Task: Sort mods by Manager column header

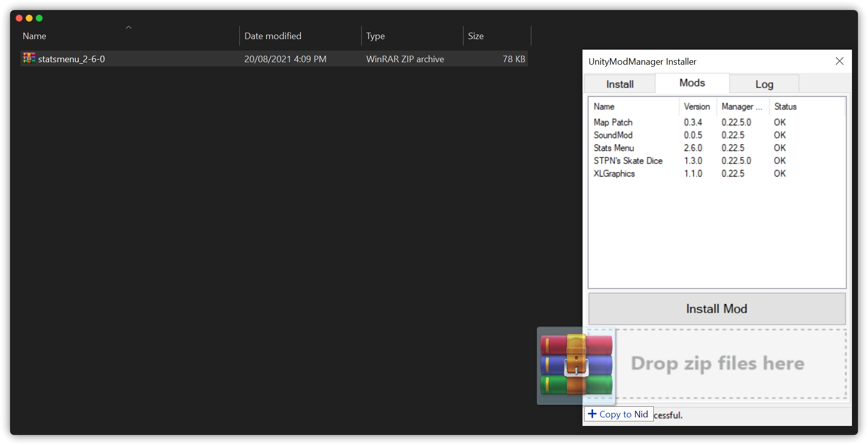Action: (742, 106)
